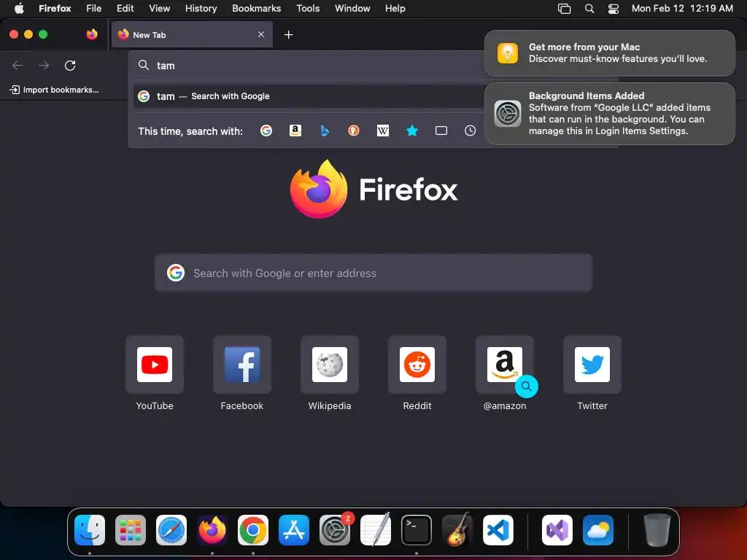
Task: Open a new tab with plus button
Action: [x=288, y=35]
